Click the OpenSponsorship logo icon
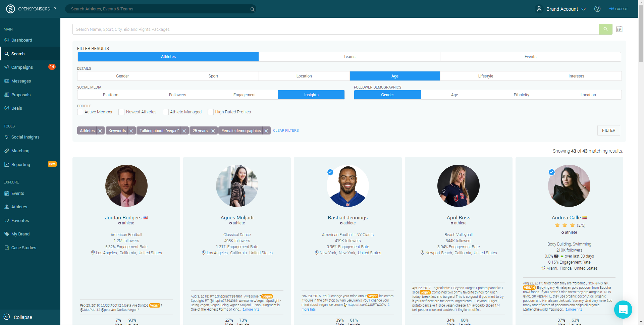The height and width of the screenshot is (325, 644). (x=10, y=9)
